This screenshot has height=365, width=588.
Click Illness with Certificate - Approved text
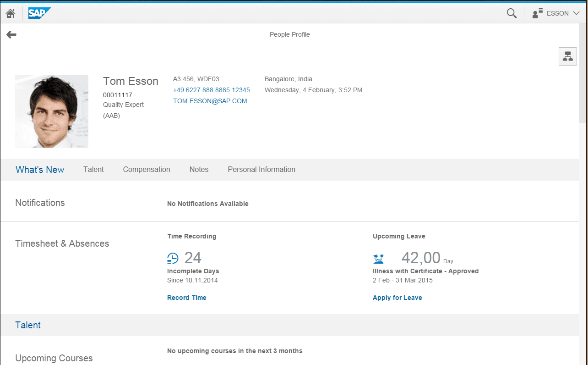pyautogui.click(x=426, y=271)
